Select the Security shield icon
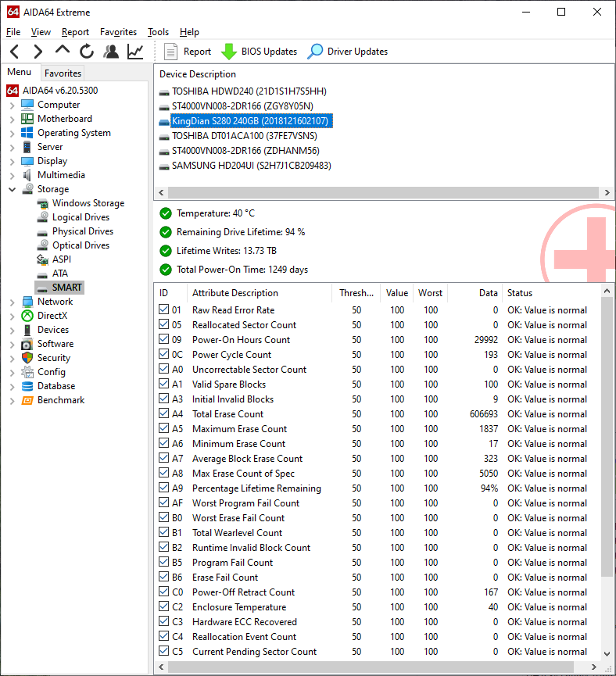This screenshot has width=616, height=676. click(27, 358)
